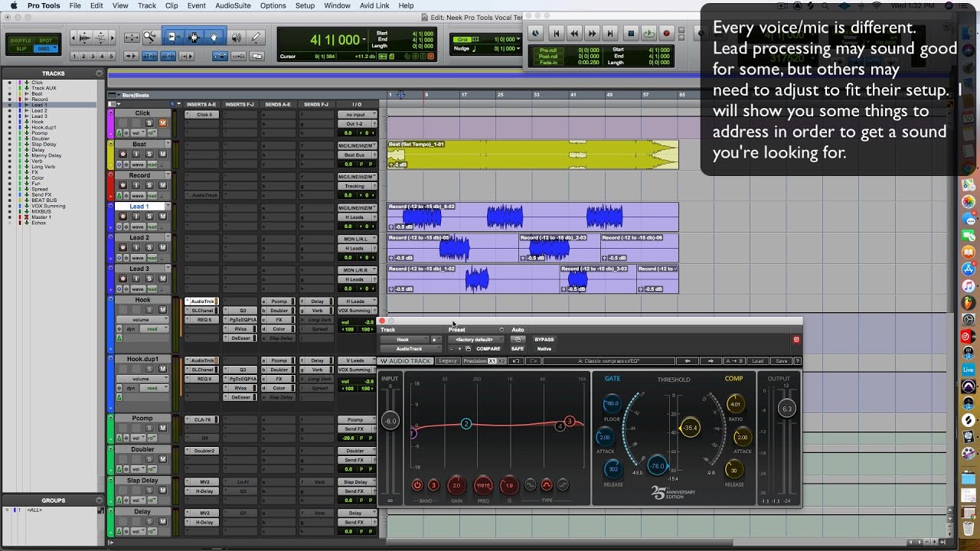The height and width of the screenshot is (551, 980).
Task: Click the red plugin target button
Action: pyautogui.click(x=796, y=340)
